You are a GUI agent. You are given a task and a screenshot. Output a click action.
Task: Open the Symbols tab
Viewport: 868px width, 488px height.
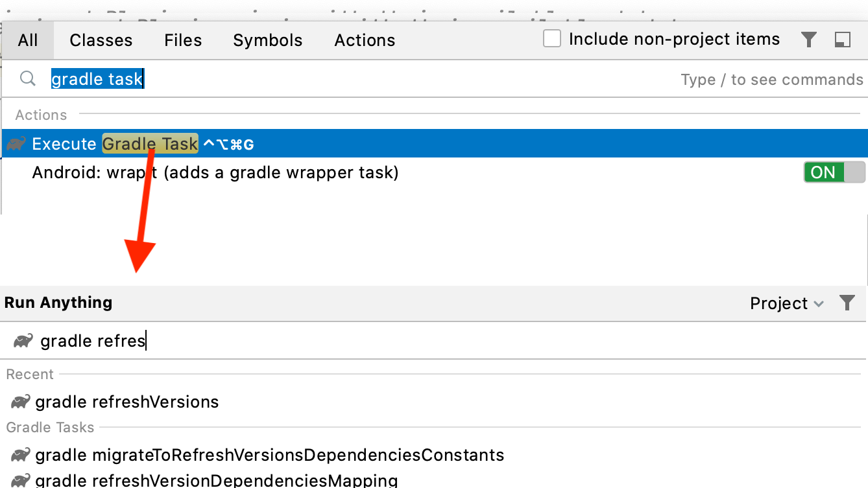[267, 40]
